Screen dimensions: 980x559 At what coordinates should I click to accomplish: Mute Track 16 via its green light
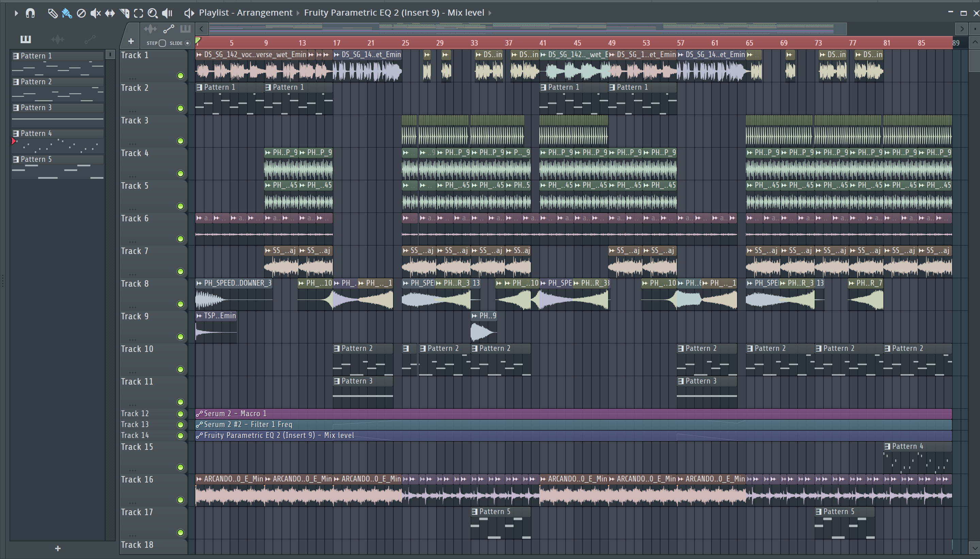180,500
